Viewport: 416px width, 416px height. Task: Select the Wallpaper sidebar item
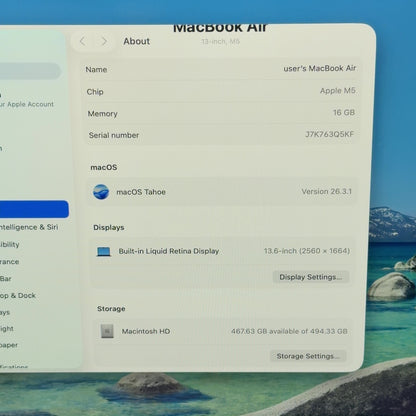point(9,345)
